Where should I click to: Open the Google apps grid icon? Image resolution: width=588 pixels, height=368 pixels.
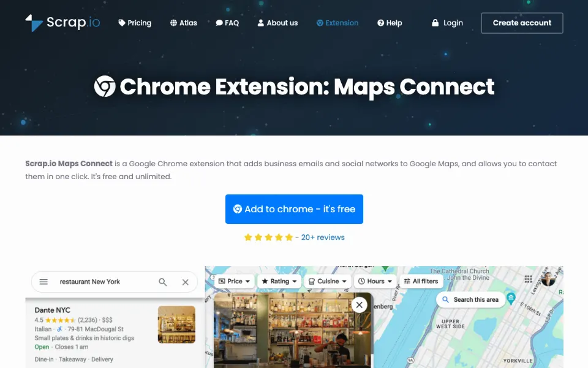(529, 279)
